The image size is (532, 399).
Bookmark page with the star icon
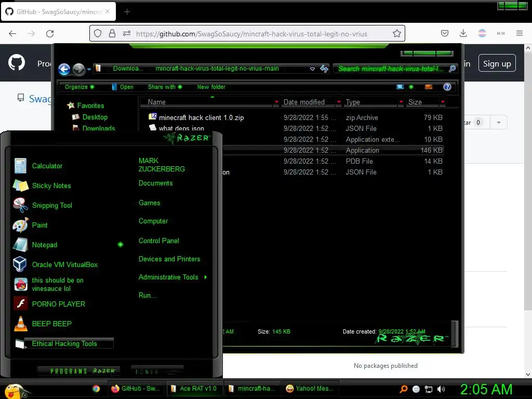pyautogui.click(x=396, y=33)
